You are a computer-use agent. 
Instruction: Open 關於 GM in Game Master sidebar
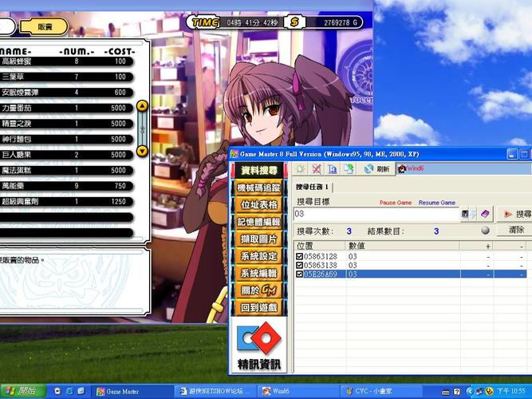pos(259,290)
